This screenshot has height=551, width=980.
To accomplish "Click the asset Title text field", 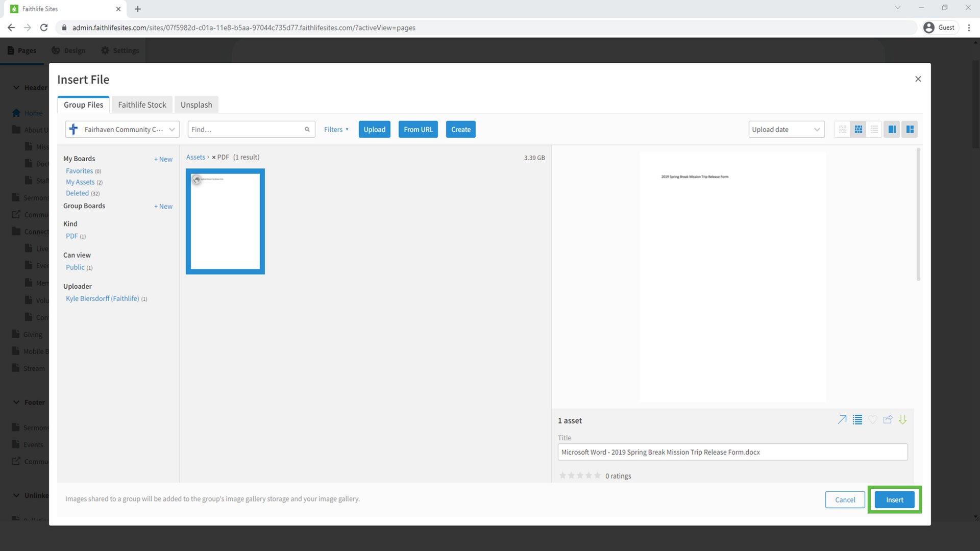I will point(732,452).
